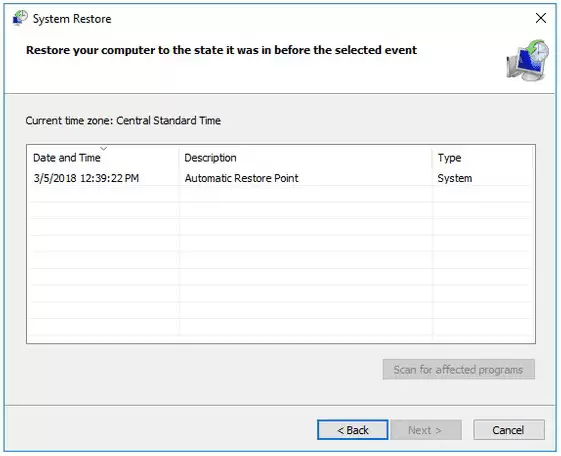Toggle sort arrow above Date and Time
The height and width of the screenshot is (456, 561).
pos(103,148)
